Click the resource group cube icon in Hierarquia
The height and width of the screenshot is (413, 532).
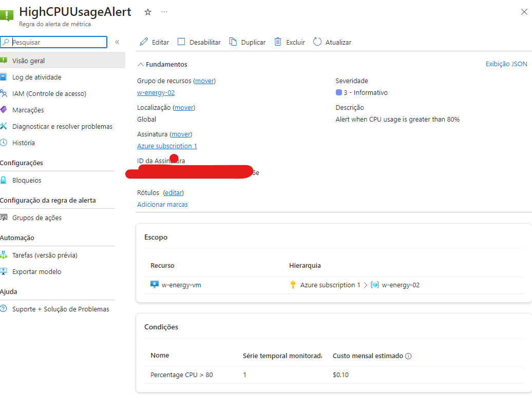(374, 285)
